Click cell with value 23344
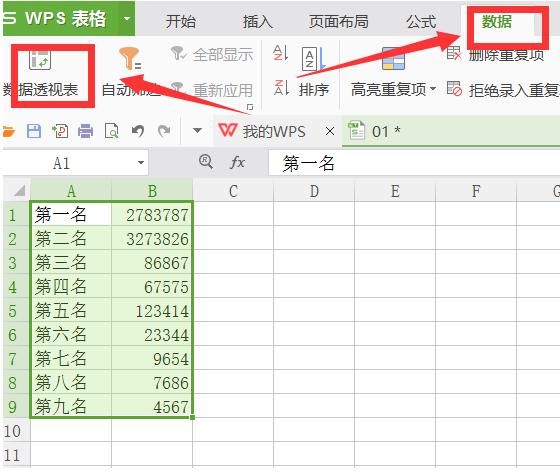Image resolution: width=560 pixels, height=472 pixels. [x=152, y=335]
